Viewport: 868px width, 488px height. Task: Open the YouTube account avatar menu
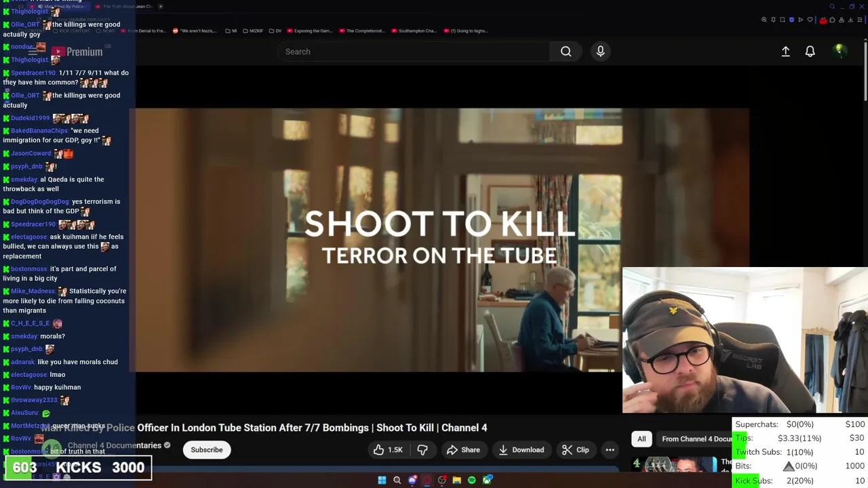[839, 51]
